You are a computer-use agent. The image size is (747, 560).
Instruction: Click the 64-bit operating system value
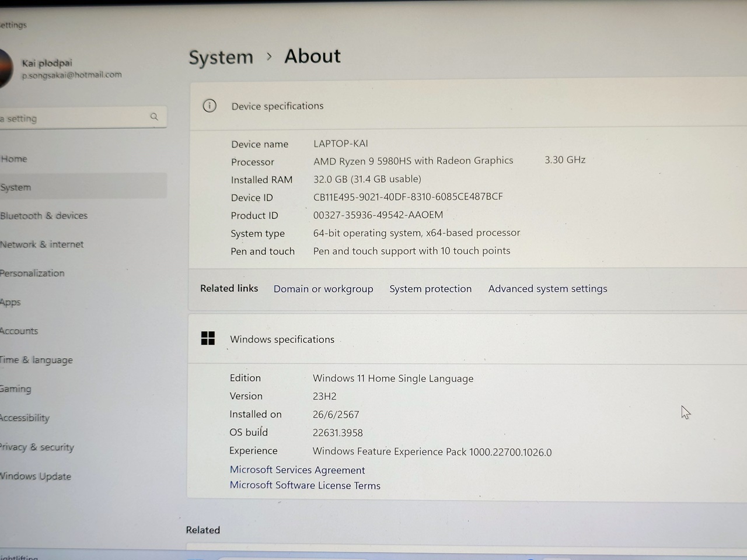pos(417,233)
